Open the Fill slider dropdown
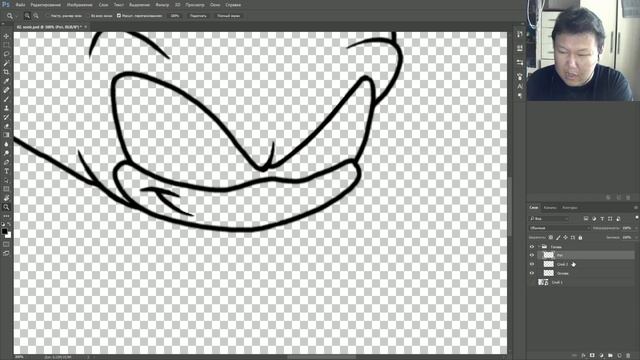 [x=636, y=237]
